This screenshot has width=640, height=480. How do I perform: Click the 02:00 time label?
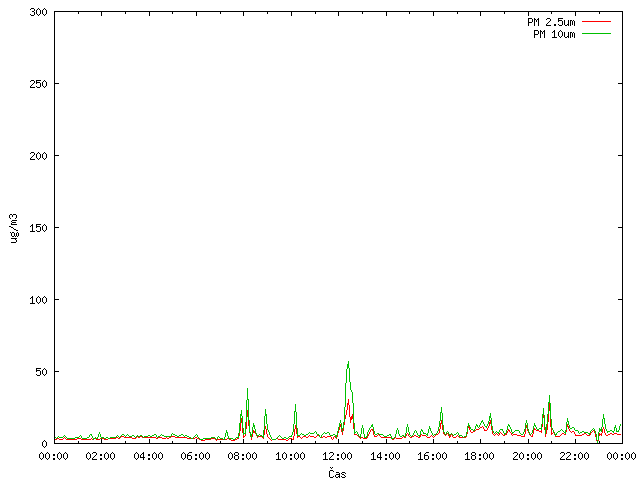tap(100, 456)
